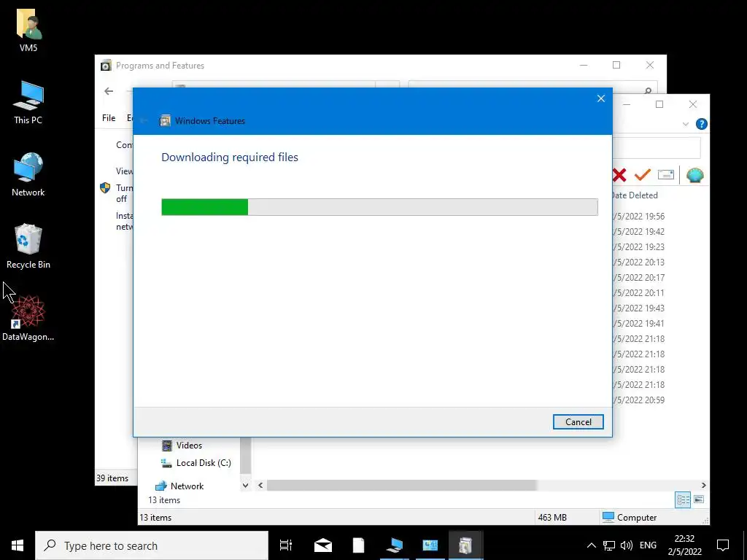Viewport: 747px width, 560px height.
Task: Select the row deleted at 20:59
Action: (x=639, y=400)
